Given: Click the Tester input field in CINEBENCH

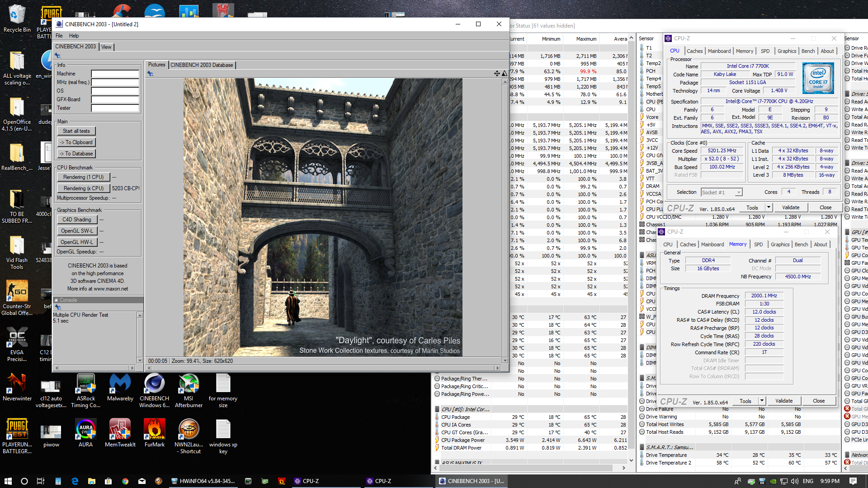Looking at the screenshot, I should (x=115, y=108).
